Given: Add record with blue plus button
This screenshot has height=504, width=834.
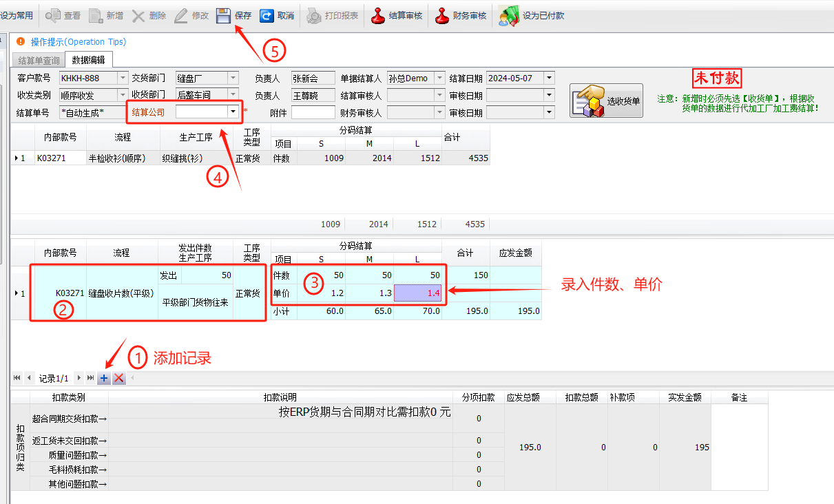Looking at the screenshot, I should click(104, 378).
